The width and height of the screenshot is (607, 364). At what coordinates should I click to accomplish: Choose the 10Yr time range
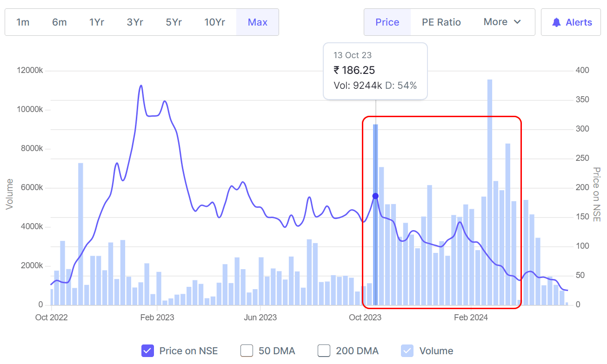pos(214,22)
